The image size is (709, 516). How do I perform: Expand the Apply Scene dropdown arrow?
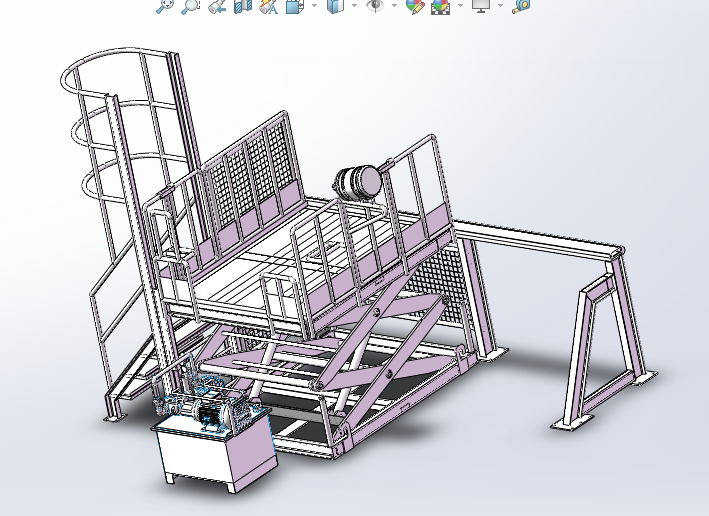pos(460,6)
